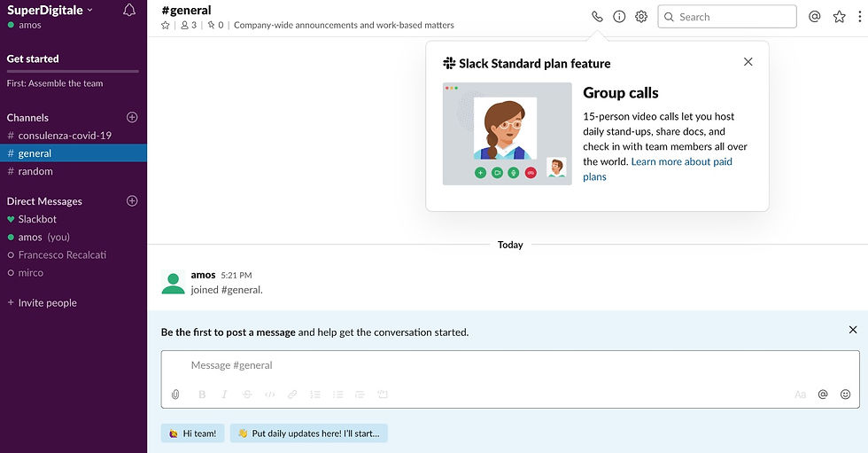Click 'Put daily updates here! I'll start...' suggestion
This screenshot has height=453, width=868.
[x=309, y=433]
